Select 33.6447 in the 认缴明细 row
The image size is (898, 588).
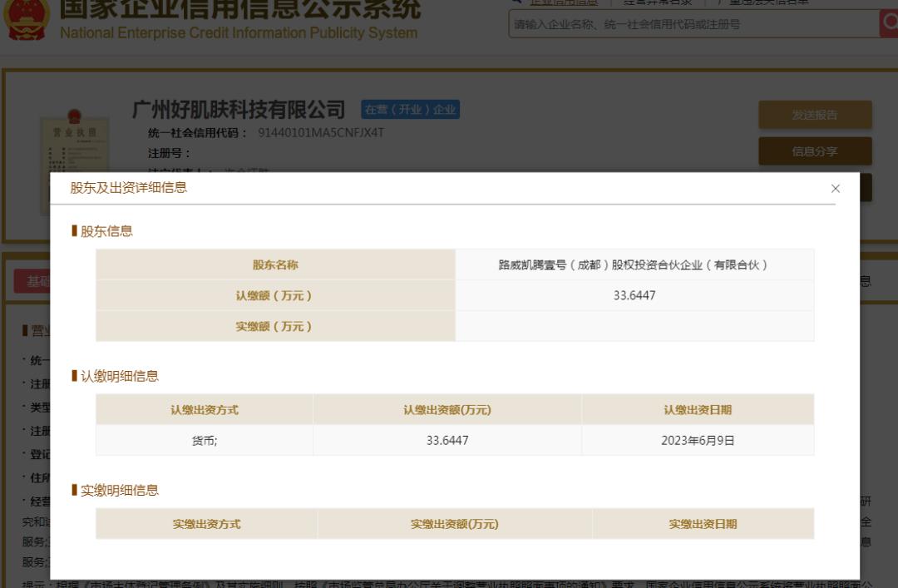pos(447,441)
